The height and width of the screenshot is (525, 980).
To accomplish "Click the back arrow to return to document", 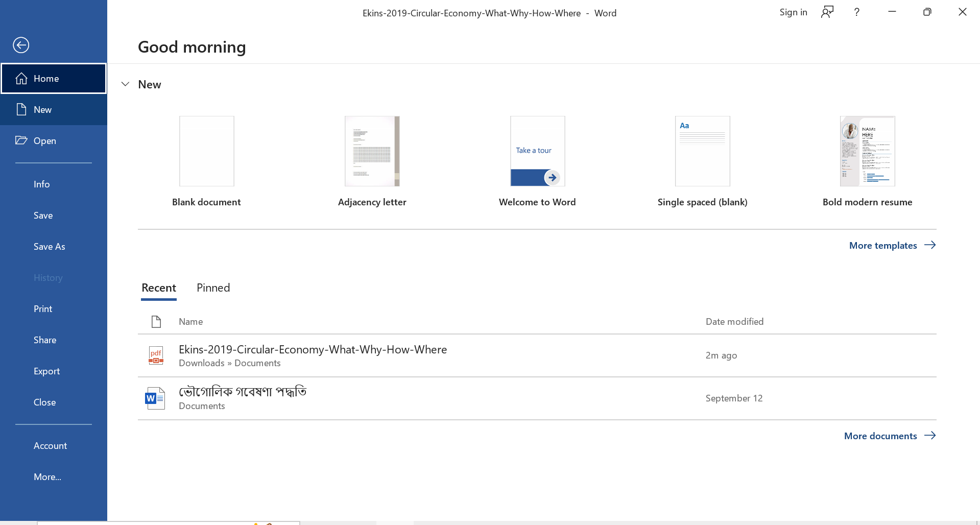I will (x=21, y=45).
